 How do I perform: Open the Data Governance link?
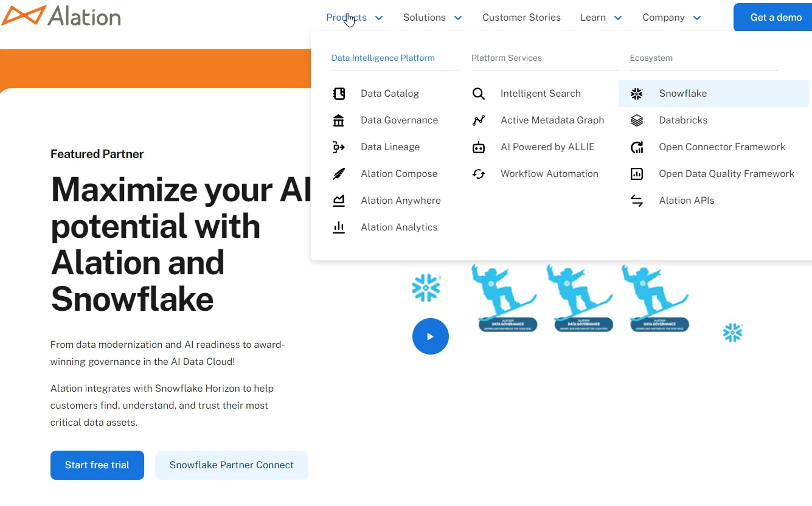[399, 120]
